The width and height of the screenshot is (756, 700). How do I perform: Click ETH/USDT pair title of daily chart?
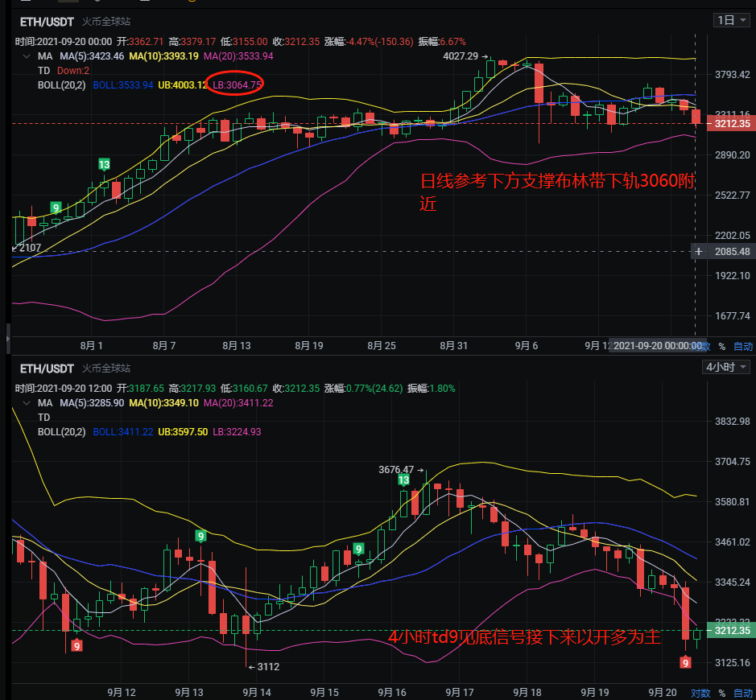click(x=47, y=22)
